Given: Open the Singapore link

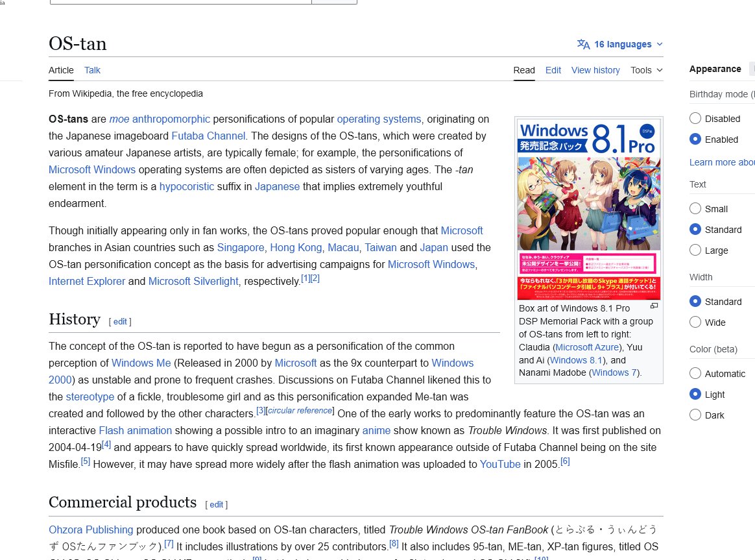Looking at the screenshot, I should coord(241,247).
